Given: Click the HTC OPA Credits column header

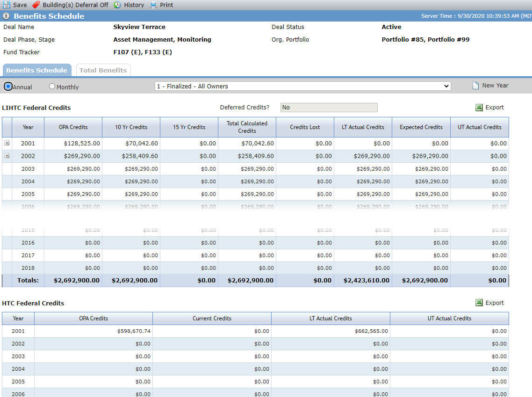Looking at the screenshot, I should click(x=93, y=318).
